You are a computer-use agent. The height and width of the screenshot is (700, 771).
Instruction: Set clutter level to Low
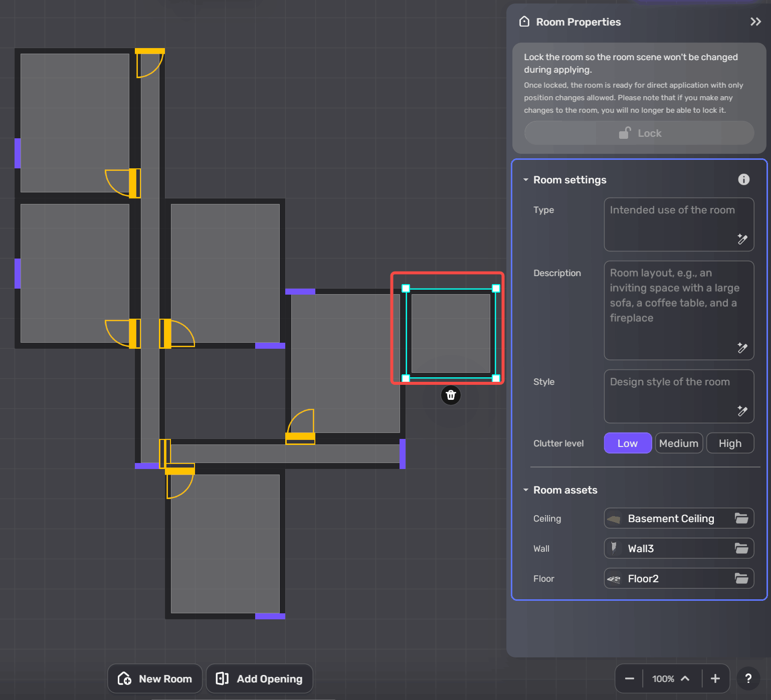(628, 443)
